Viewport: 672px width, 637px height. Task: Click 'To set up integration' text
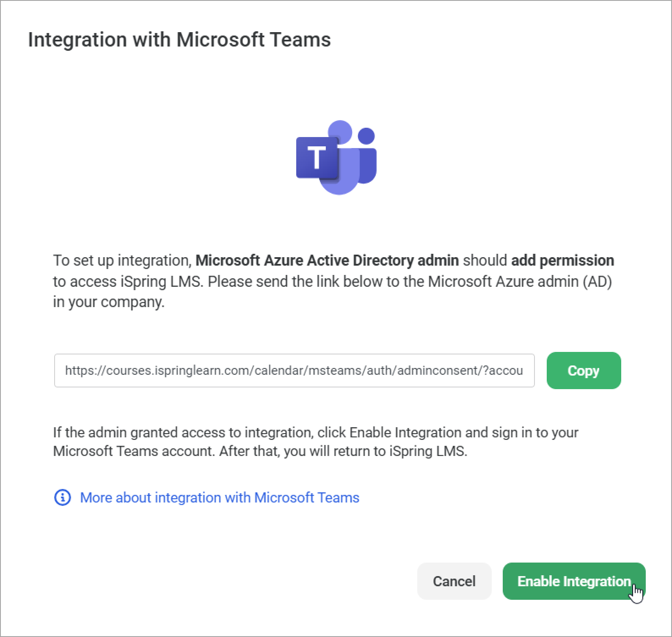point(122,260)
